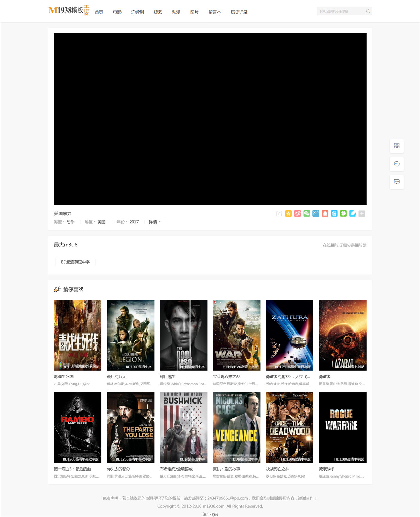This screenshot has height=517, width=420.
Task: Click the 勇敢者的游戏2 title link
Action: pyautogui.click(x=288, y=377)
